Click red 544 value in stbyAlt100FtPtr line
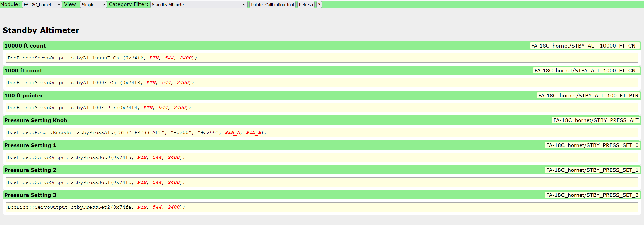Screen dimensions: 644x225 (x=163, y=108)
